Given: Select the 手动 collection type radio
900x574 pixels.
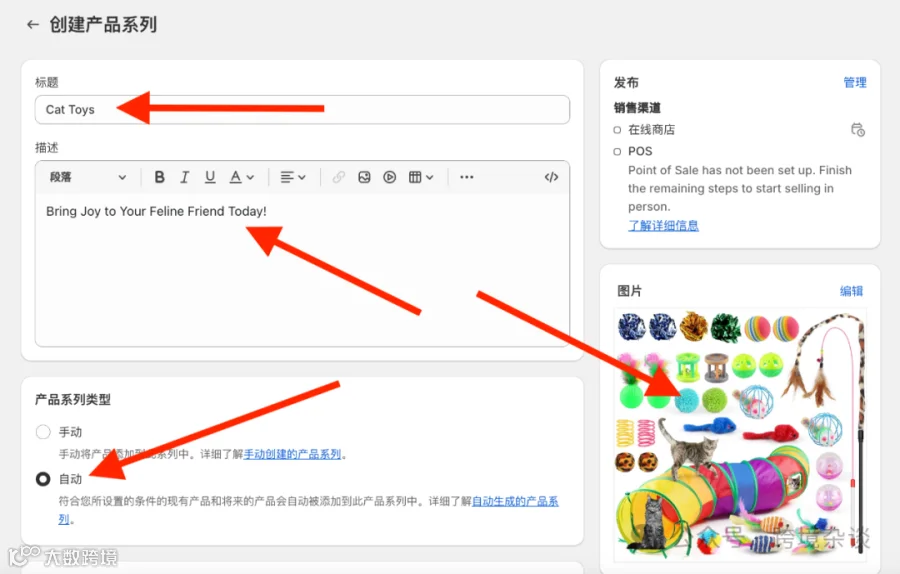Looking at the screenshot, I should tap(43, 432).
